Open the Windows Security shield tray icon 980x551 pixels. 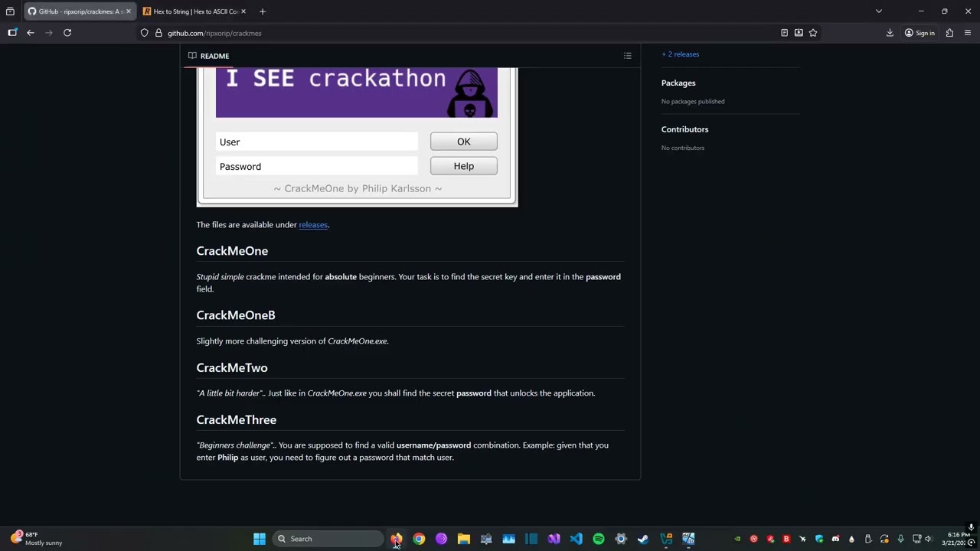pyautogui.click(x=819, y=539)
